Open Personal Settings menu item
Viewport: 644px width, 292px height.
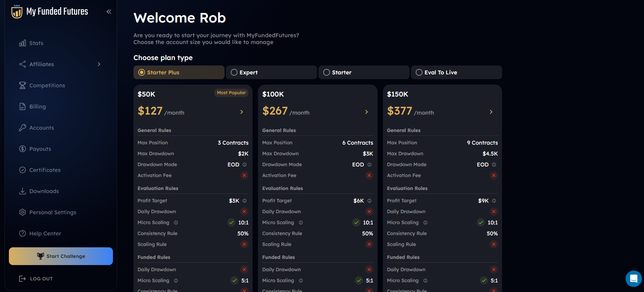[53, 212]
